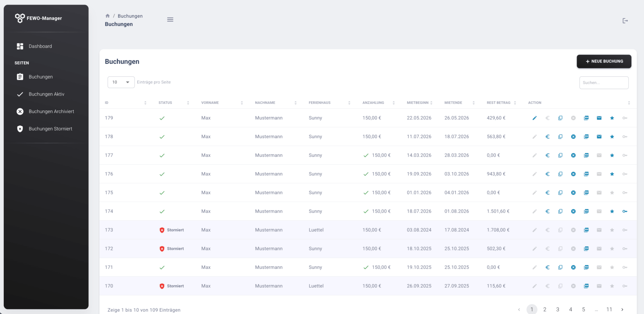Toggle sidebar with hamburger menu icon
Screen dimensions: 644x314
[x=170, y=20]
